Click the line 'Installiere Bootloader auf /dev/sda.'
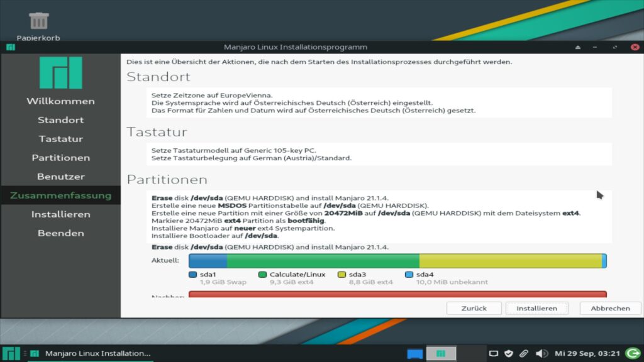Screen dimensions: 644x362 pyautogui.click(x=215, y=236)
